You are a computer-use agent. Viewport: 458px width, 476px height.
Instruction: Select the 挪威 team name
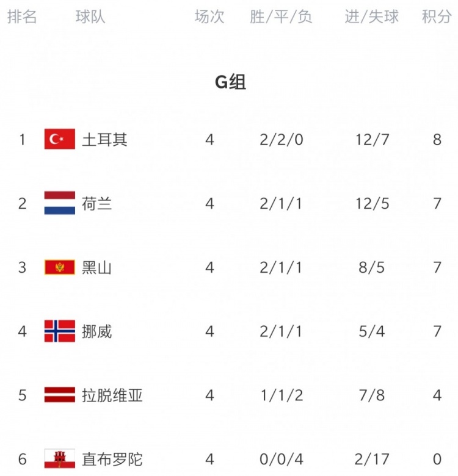[x=97, y=331]
